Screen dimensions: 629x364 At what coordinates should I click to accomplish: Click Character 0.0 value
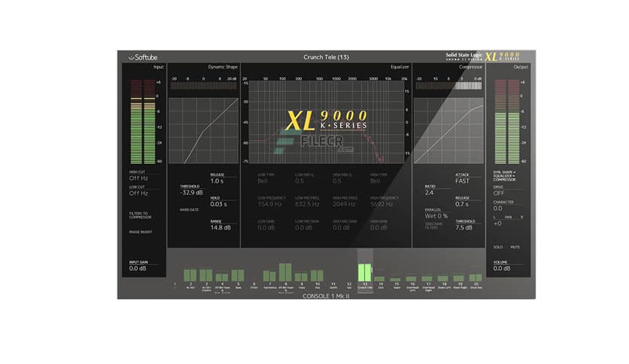tap(498, 208)
